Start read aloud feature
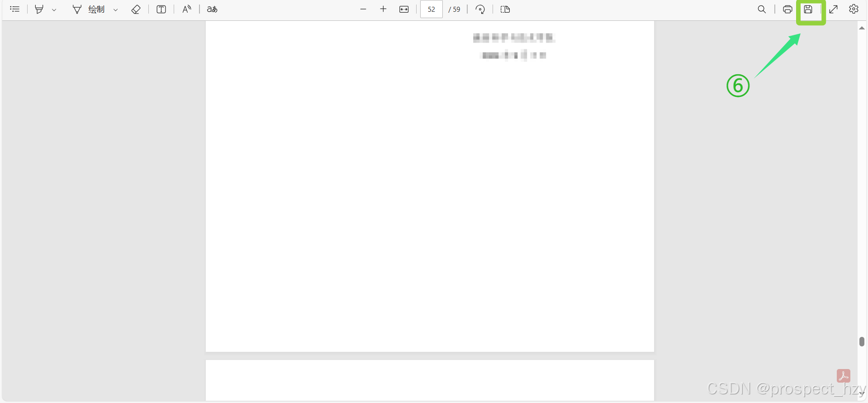Screen dimensions: 868x403 pyautogui.click(x=187, y=9)
